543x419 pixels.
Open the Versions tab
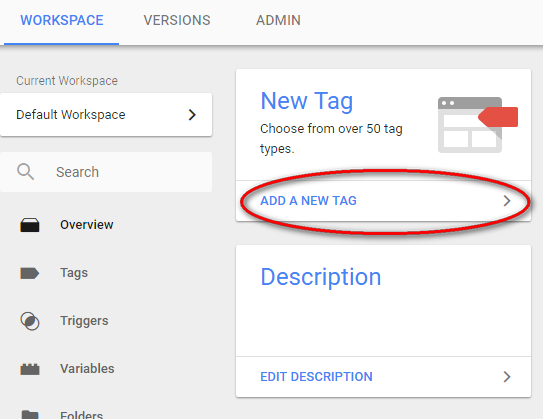[177, 20]
